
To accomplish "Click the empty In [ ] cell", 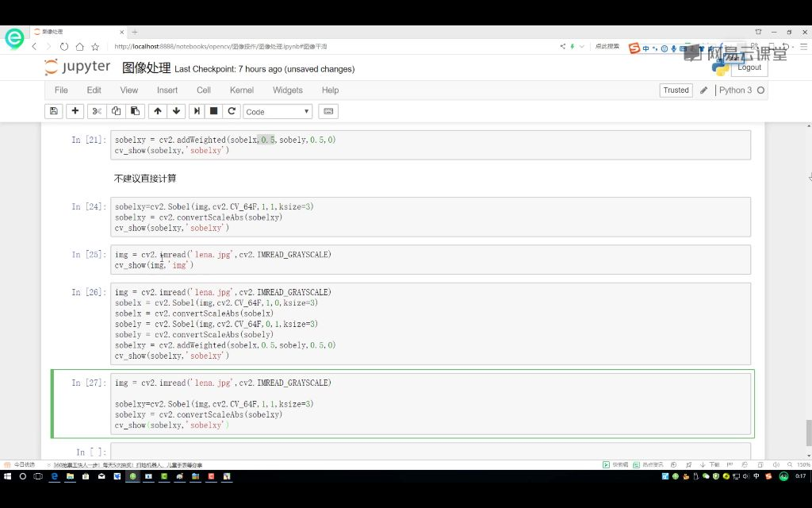I will pos(431,451).
